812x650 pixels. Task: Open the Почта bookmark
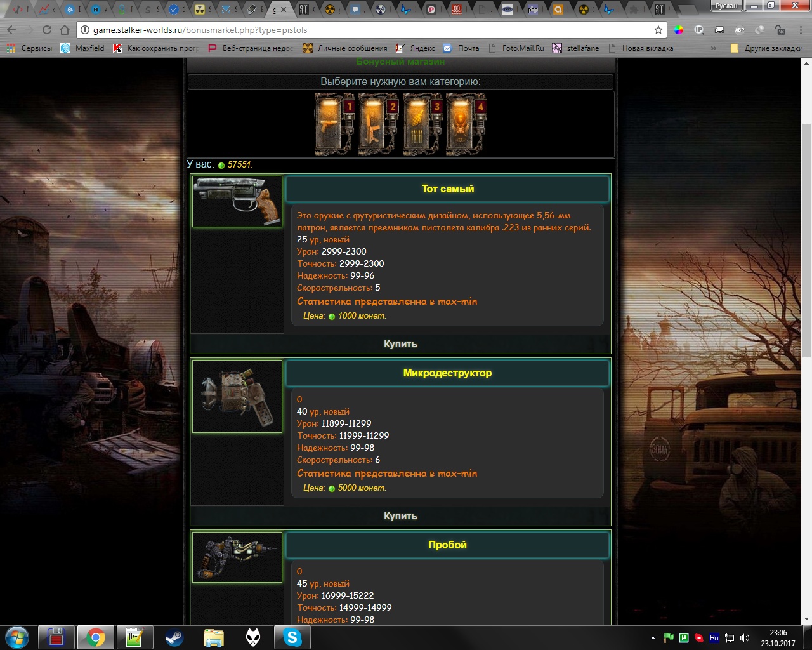pyautogui.click(x=461, y=48)
